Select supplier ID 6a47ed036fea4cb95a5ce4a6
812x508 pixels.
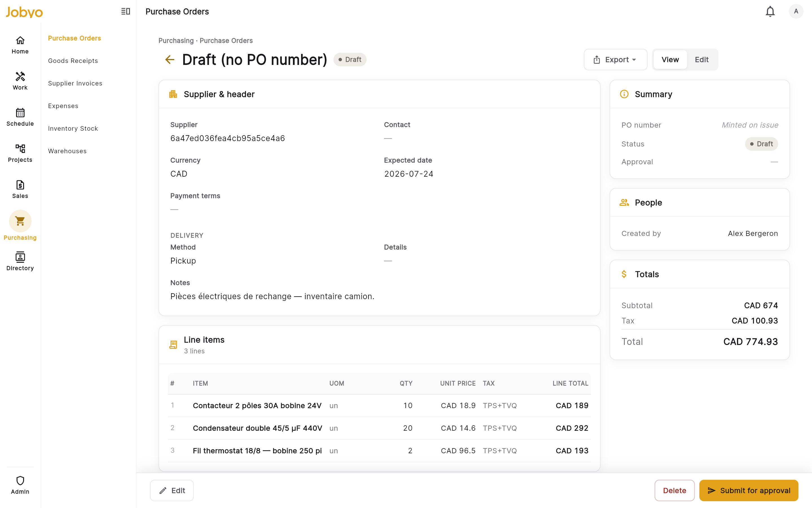[228, 138]
